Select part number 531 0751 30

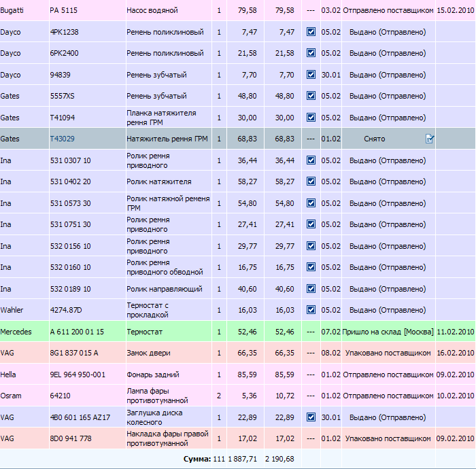(x=71, y=224)
